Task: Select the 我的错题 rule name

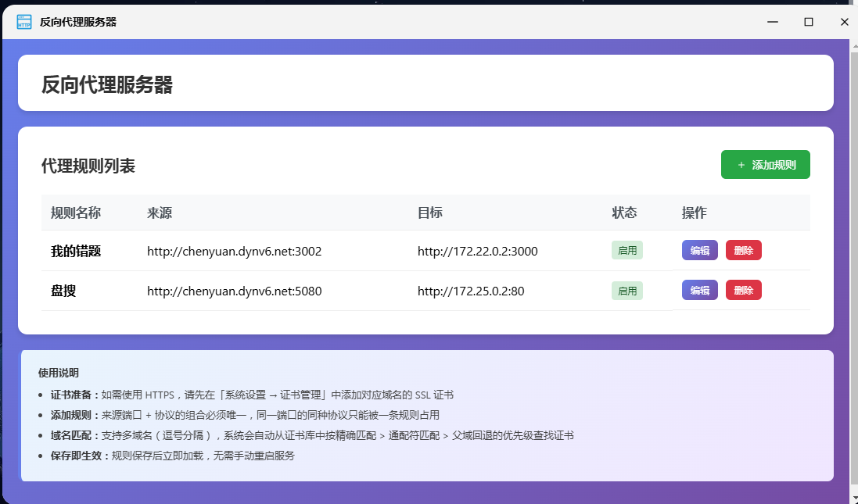Action: (76, 251)
